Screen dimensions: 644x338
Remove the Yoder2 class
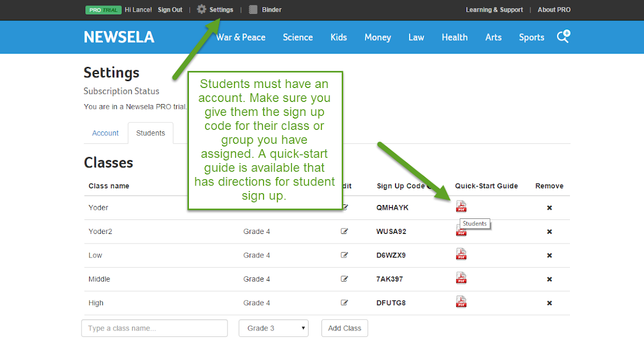tap(550, 232)
